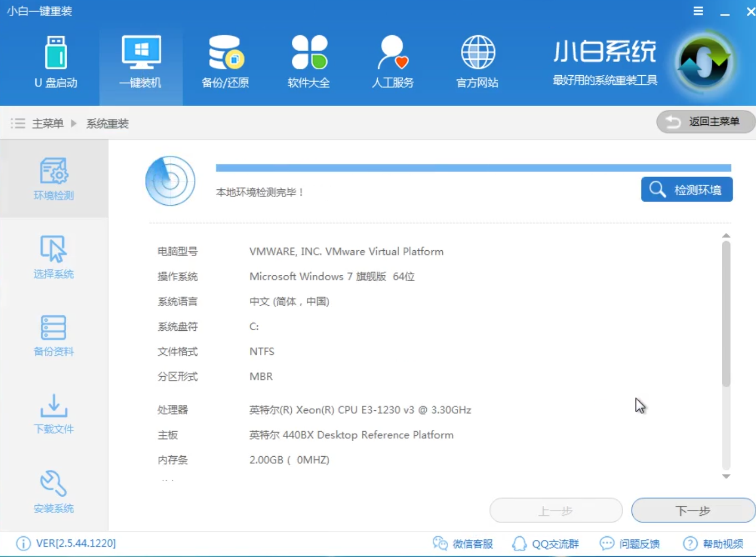
Task: Click the 微信客服 service icon
Action: tap(463, 544)
